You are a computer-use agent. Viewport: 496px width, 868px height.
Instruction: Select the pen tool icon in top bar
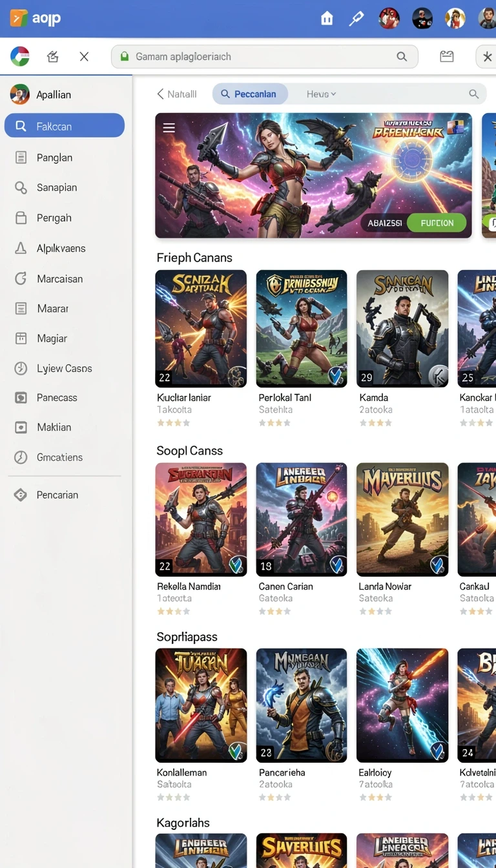coord(356,19)
